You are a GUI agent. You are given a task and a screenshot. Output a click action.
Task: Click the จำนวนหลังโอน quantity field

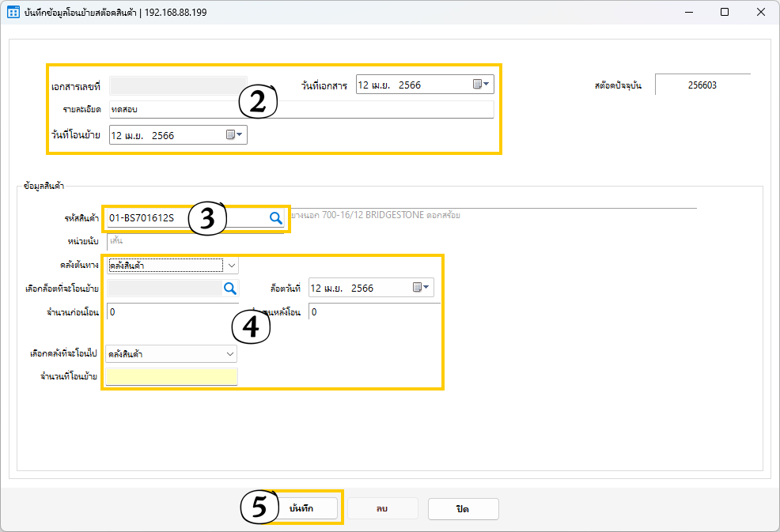click(x=373, y=312)
